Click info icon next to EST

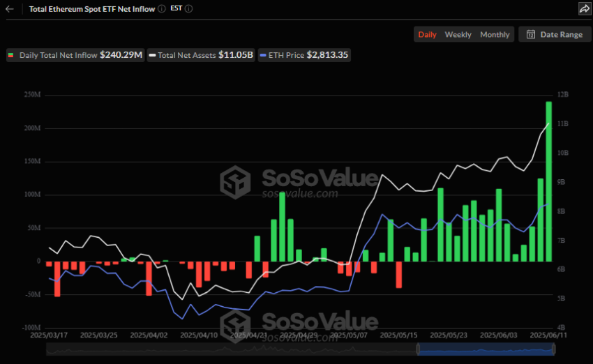pyautogui.click(x=189, y=9)
